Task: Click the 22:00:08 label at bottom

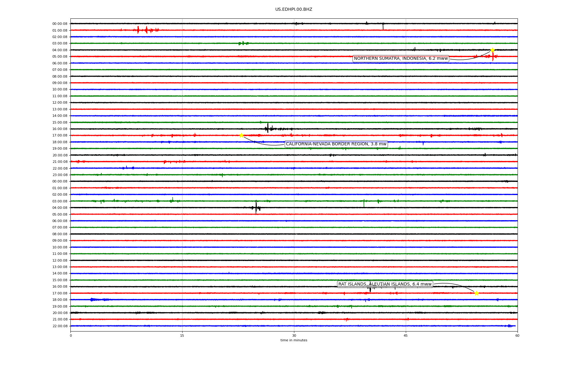Action: tap(60, 326)
